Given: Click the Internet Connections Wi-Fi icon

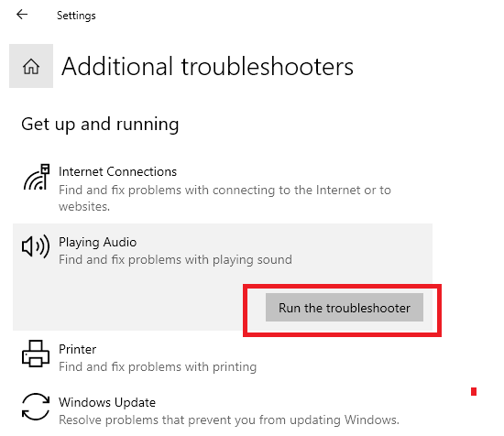Looking at the screenshot, I should coord(37,177).
